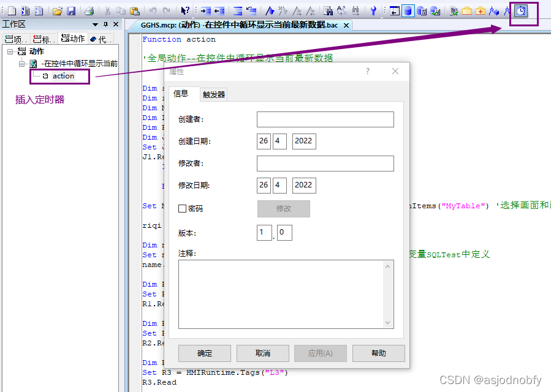The image size is (551, 392).
Task: Click the alarm clock timer/trigger icon
Action: click(521, 11)
